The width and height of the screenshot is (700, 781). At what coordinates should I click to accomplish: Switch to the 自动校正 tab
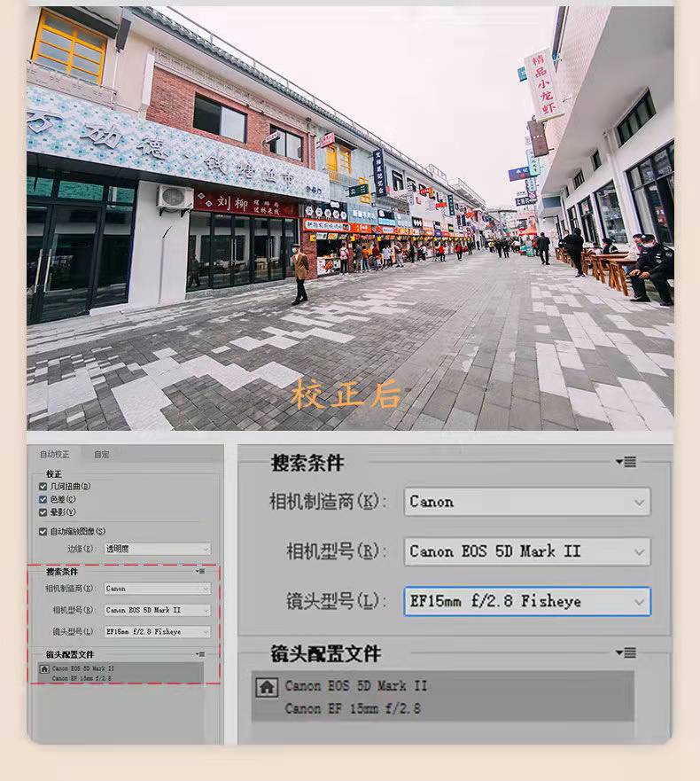54,454
